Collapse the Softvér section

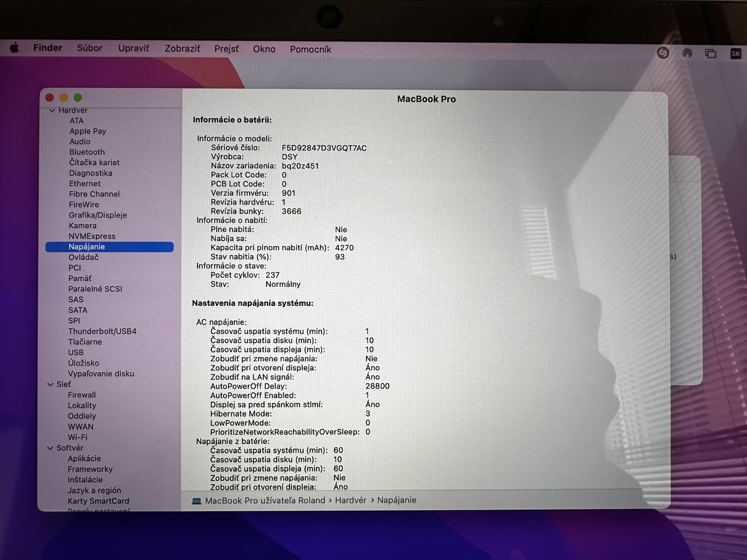50,448
